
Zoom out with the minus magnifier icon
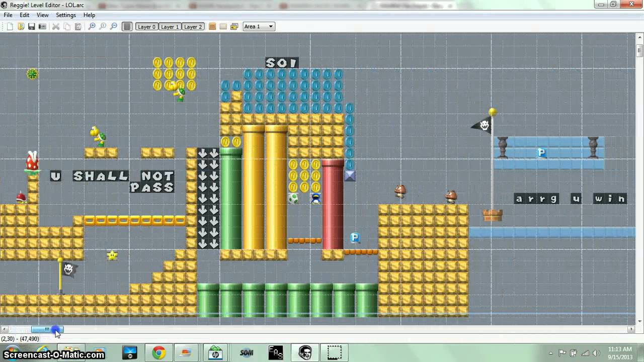click(x=114, y=27)
